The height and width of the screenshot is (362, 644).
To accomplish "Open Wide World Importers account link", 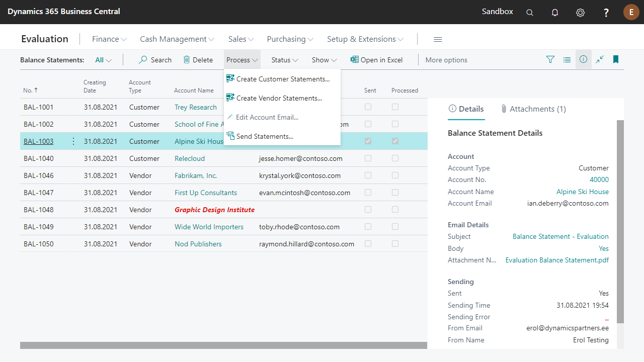I will (209, 227).
